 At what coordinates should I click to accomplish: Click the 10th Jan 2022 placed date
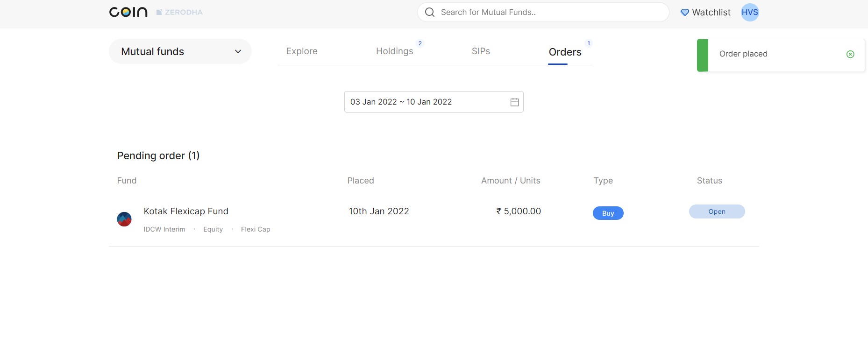(x=379, y=211)
